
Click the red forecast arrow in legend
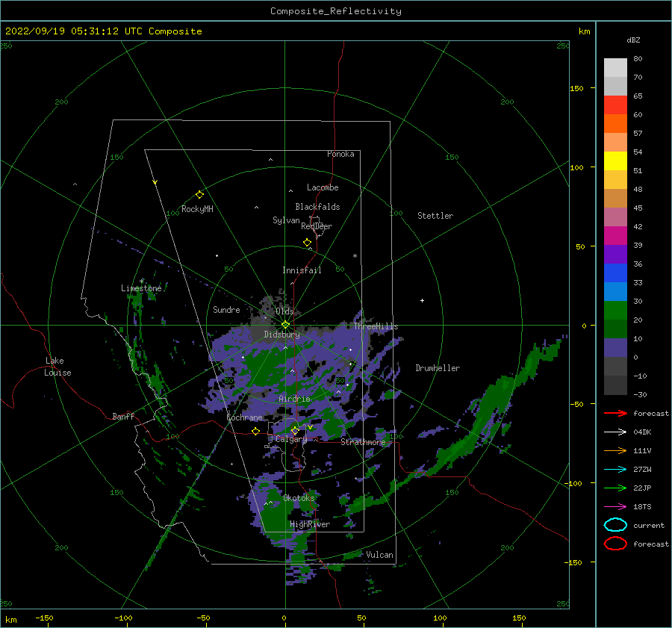coord(615,413)
